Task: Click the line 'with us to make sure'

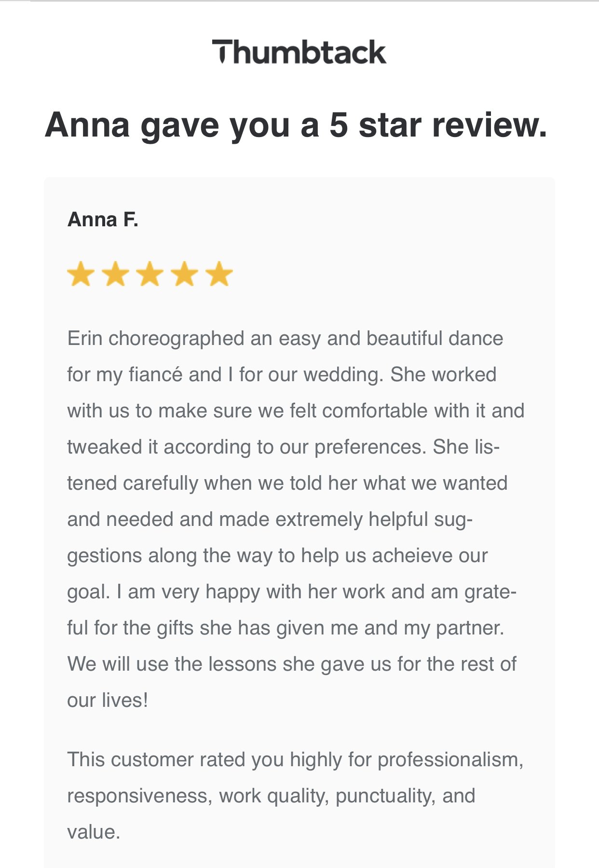Action: (296, 411)
